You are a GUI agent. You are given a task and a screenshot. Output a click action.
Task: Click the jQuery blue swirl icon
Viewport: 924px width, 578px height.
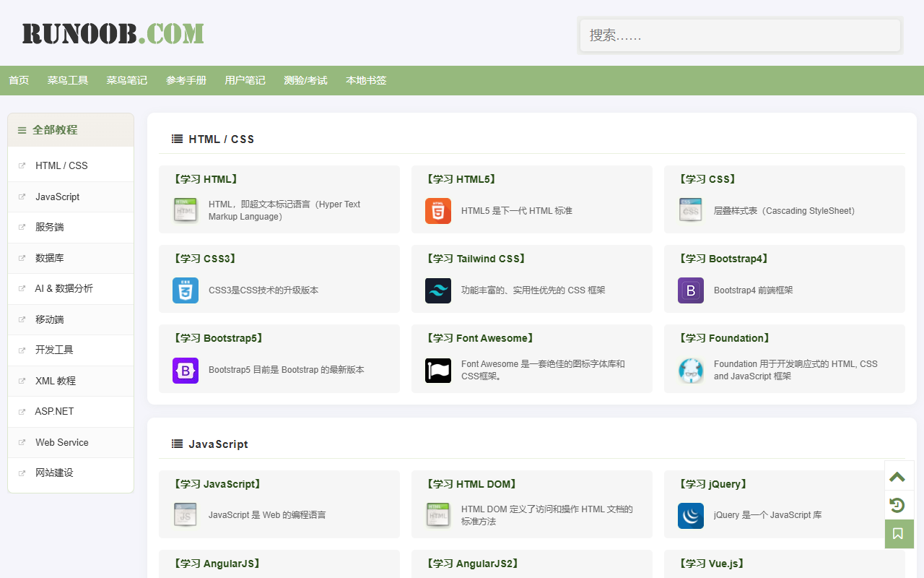pyautogui.click(x=690, y=516)
